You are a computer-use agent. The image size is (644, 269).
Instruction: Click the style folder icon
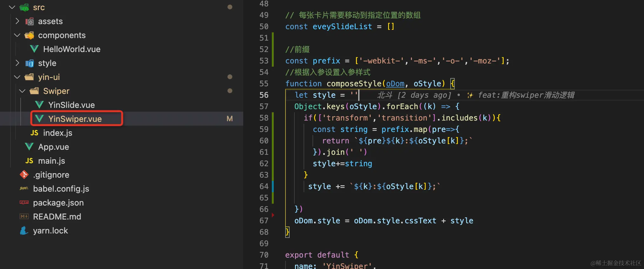[30, 63]
